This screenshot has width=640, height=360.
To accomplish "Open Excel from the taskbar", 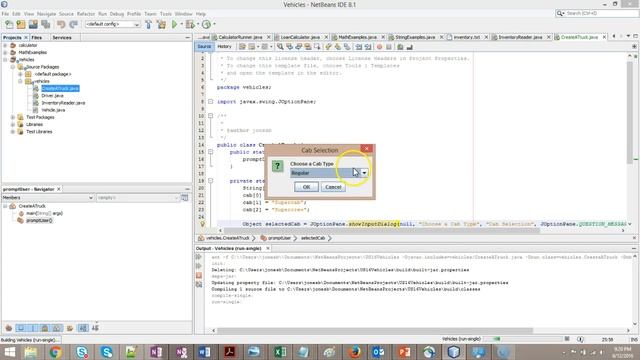I will tap(280, 352).
